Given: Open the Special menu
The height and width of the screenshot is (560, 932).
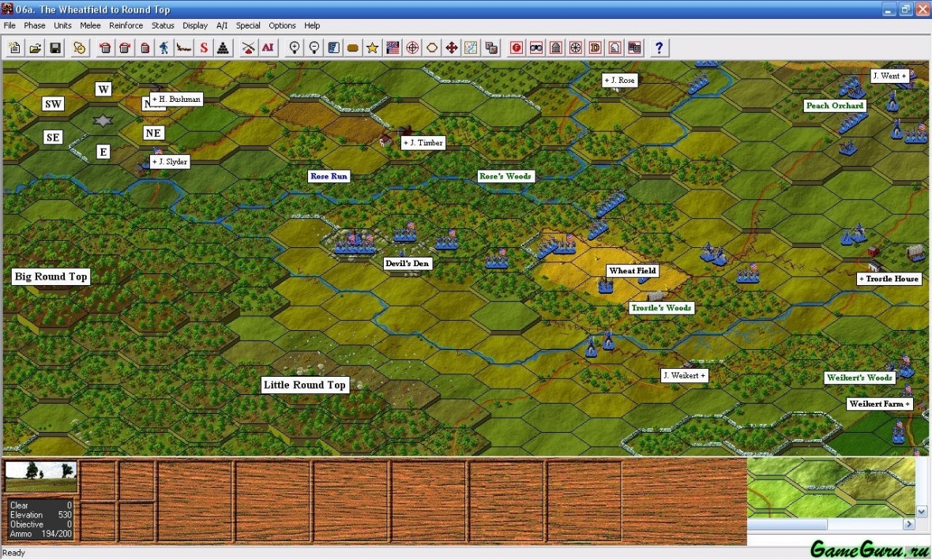Looking at the screenshot, I should [x=248, y=25].
